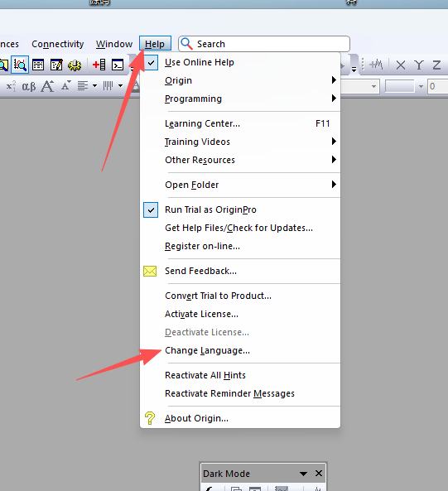This screenshot has width=448, height=491.
Task: Click the Dark Mode panel title
Action: pos(226,474)
